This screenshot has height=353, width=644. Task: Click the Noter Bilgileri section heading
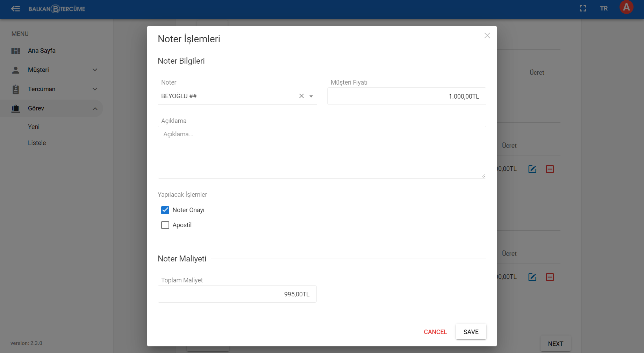[x=181, y=61]
